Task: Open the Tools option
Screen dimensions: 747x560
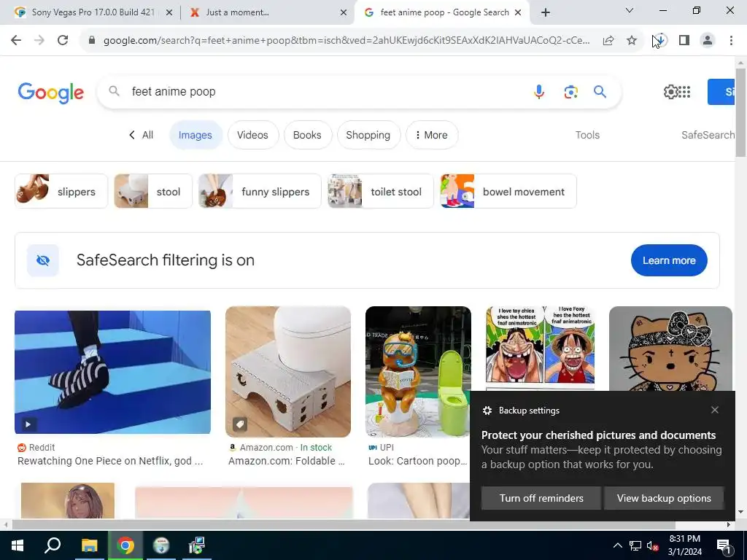Action: [x=587, y=135]
